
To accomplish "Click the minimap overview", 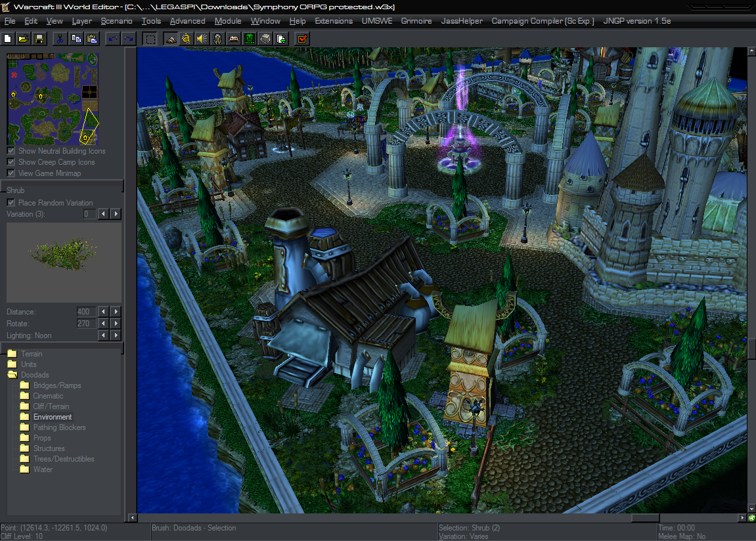I will click(x=53, y=98).
